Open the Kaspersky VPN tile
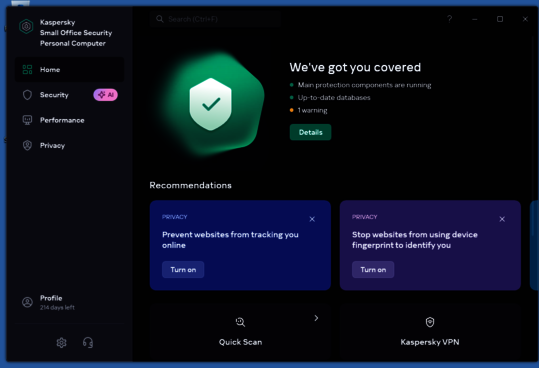This screenshot has width=539, height=368. 430,332
